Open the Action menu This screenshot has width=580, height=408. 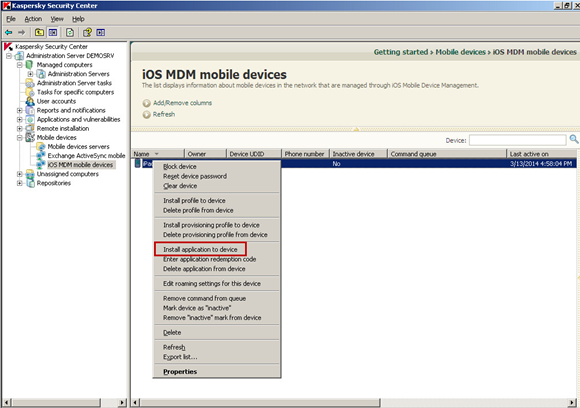(33, 19)
